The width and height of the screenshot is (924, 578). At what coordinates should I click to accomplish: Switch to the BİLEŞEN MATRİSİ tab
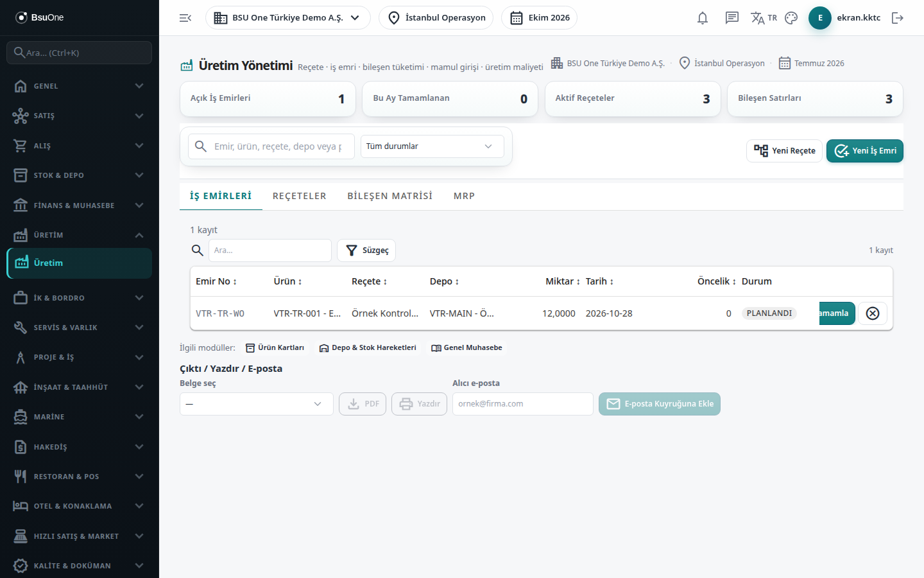(390, 196)
